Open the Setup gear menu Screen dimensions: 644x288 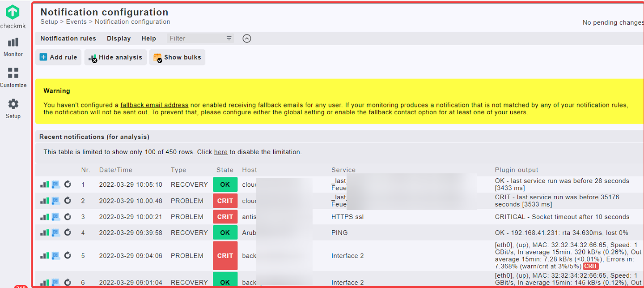13,109
